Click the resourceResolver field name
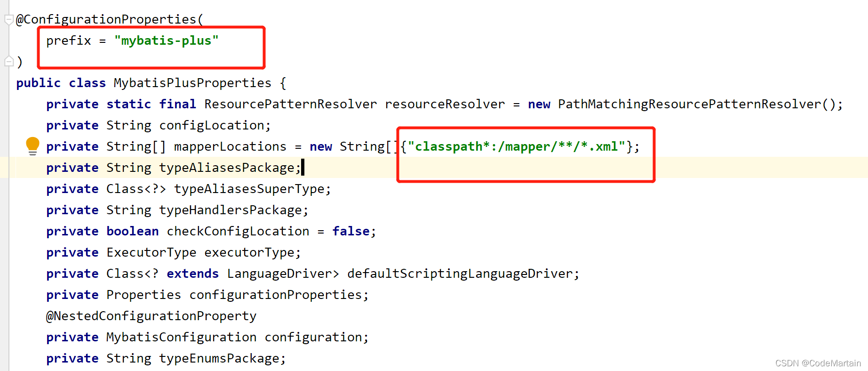The image size is (868, 371). tap(445, 104)
